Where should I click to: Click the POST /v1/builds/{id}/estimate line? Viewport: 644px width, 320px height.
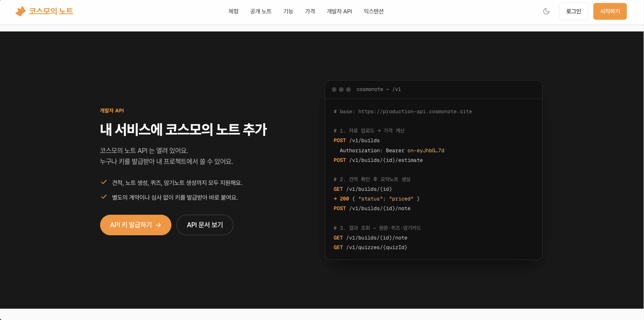[x=378, y=160]
